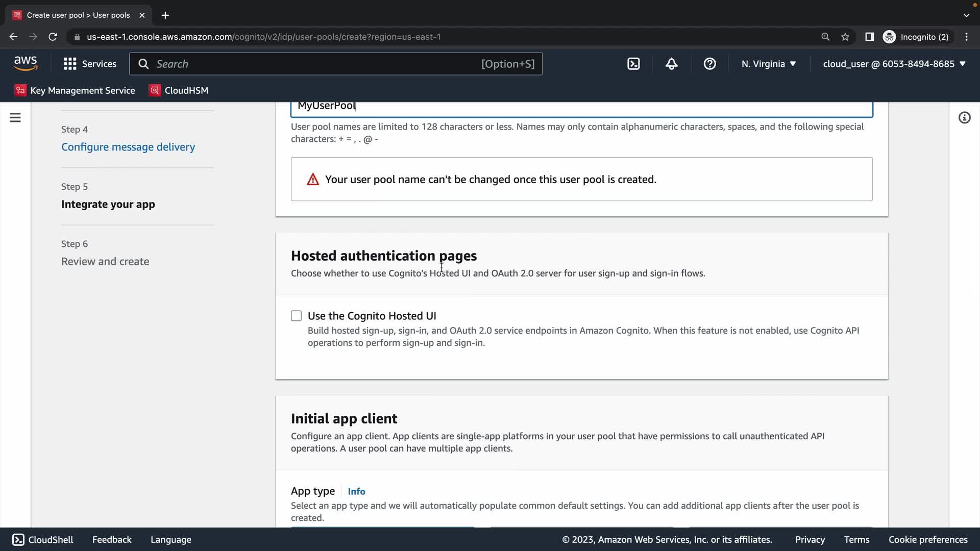Screen dimensions: 980x551
Task: Open the CloudShell icon in top navigation
Action: tap(633, 64)
